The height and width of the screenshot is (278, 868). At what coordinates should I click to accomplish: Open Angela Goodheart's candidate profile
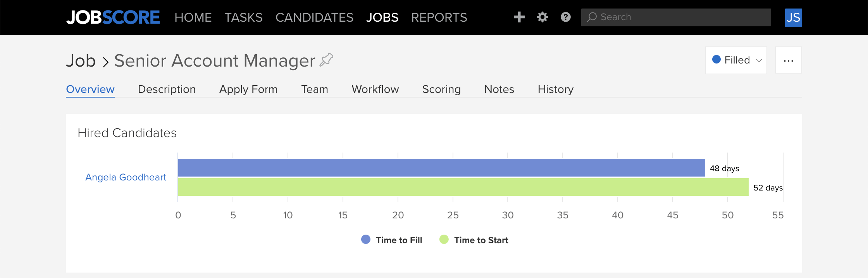(x=126, y=177)
